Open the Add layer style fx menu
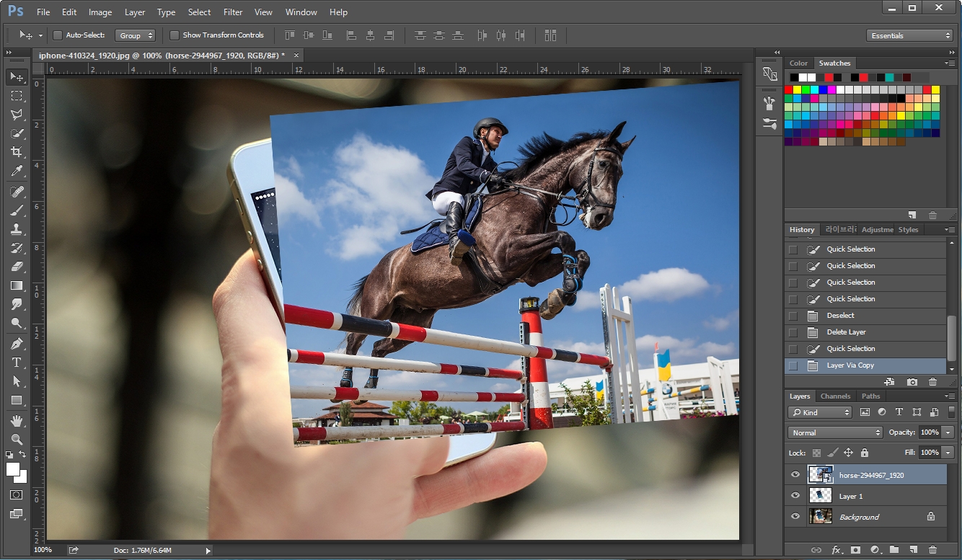This screenshot has width=962, height=560. 837,549
